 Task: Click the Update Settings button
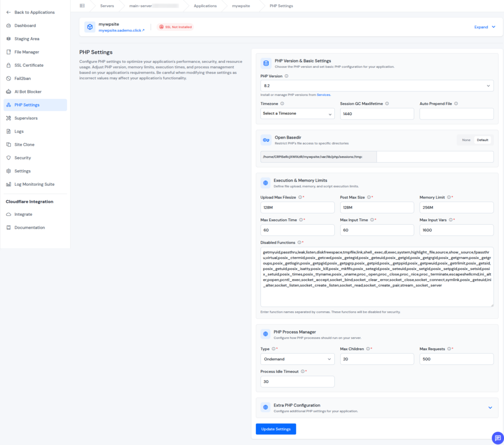pyautogui.click(x=276, y=429)
